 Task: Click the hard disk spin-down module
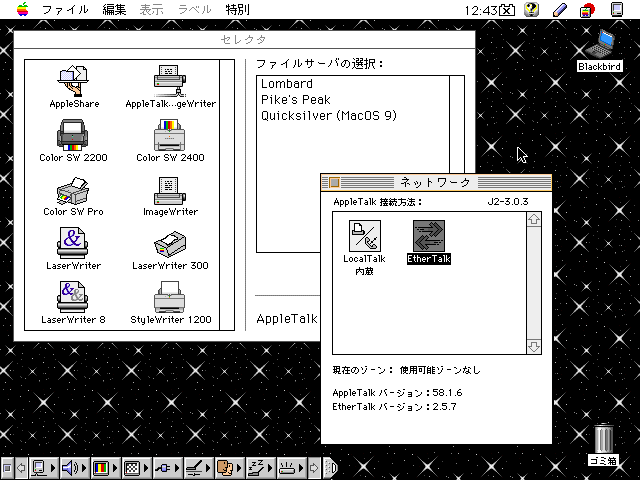point(194,468)
